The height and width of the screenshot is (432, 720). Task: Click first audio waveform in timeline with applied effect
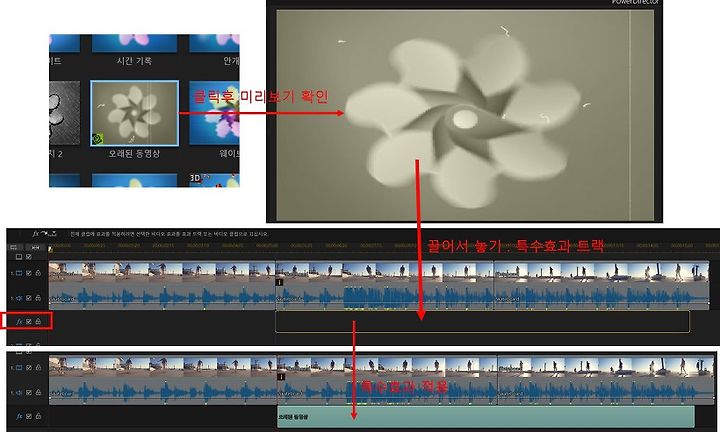pyautogui.click(x=163, y=391)
